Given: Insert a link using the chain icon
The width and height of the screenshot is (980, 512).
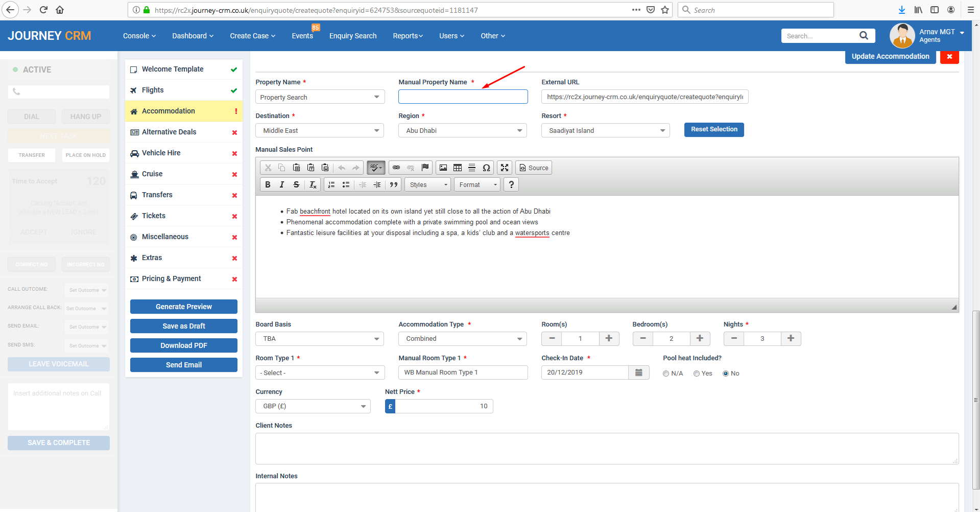Looking at the screenshot, I should [396, 168].
